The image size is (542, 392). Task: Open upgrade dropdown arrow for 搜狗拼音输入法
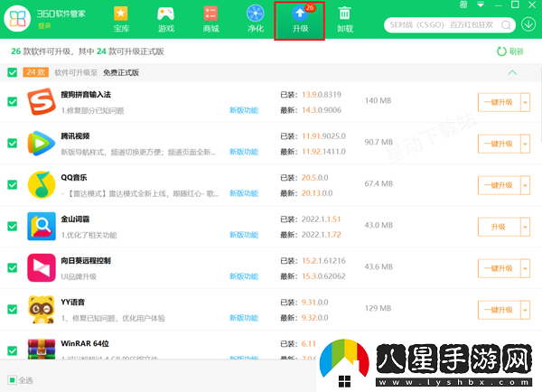525,102
